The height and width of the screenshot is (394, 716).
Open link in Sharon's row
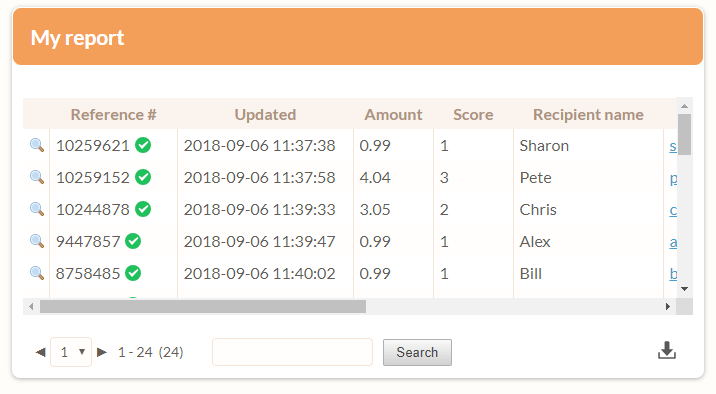(673, 147)
